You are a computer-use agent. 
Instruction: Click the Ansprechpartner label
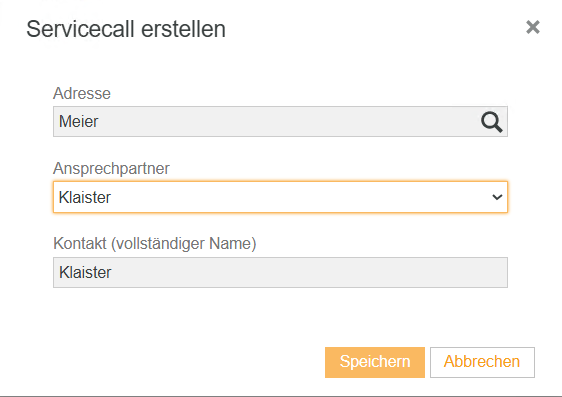(111, 168)
